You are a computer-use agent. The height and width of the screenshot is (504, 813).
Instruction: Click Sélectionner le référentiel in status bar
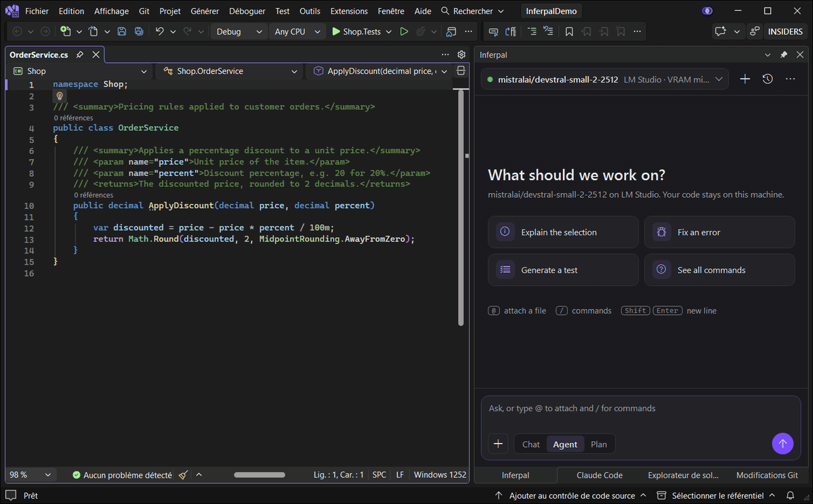(x=715, y=496)
